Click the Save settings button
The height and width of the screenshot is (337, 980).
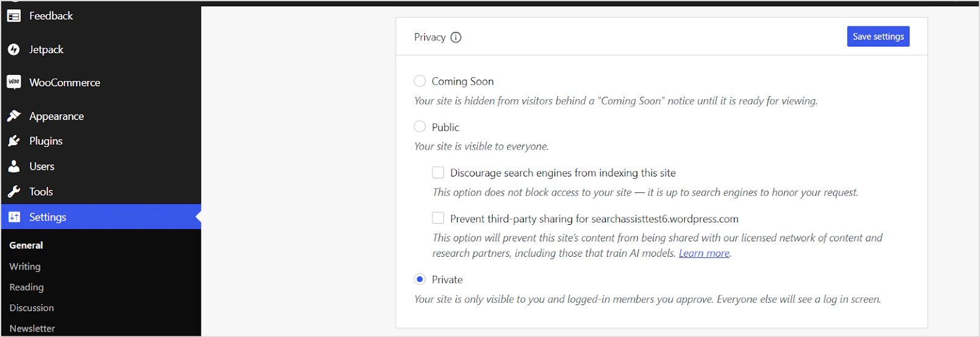[x=878, y=36]
